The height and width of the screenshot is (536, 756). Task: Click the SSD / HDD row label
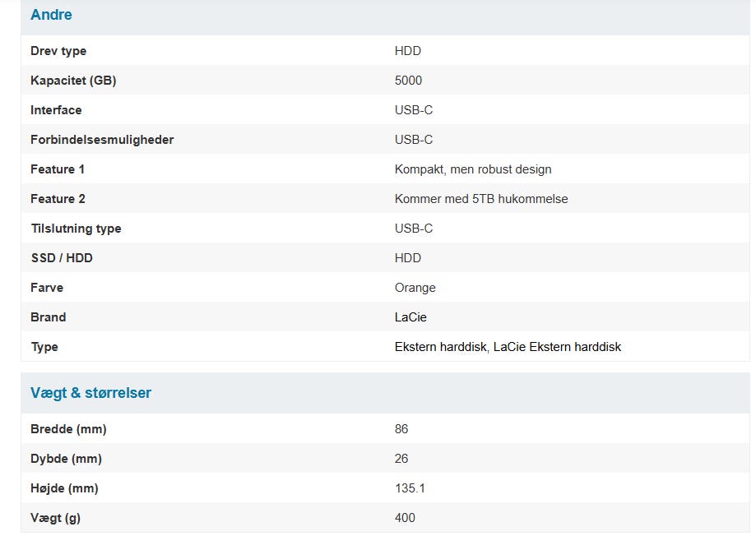61,258
